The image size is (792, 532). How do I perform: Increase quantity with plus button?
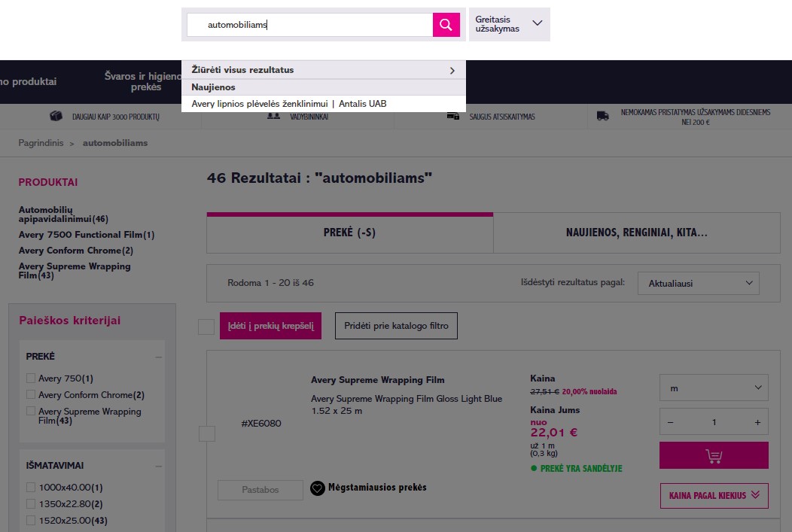click(757, 422)
